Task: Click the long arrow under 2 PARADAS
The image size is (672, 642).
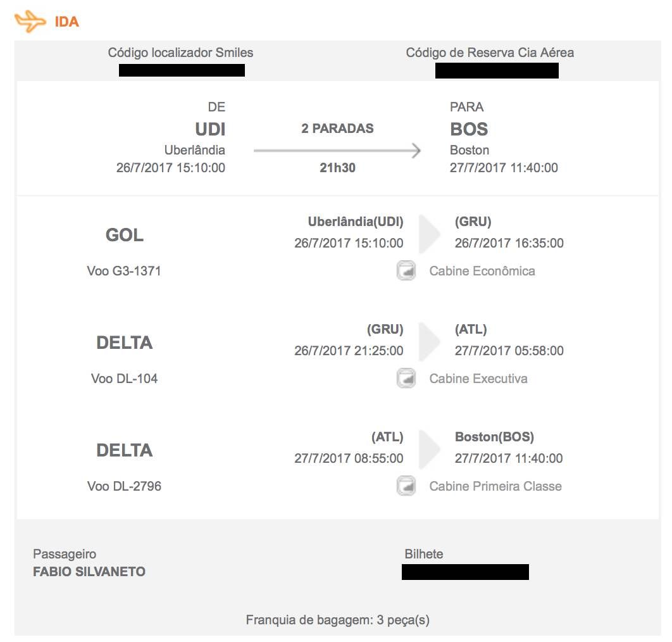Action: (337, 151)
